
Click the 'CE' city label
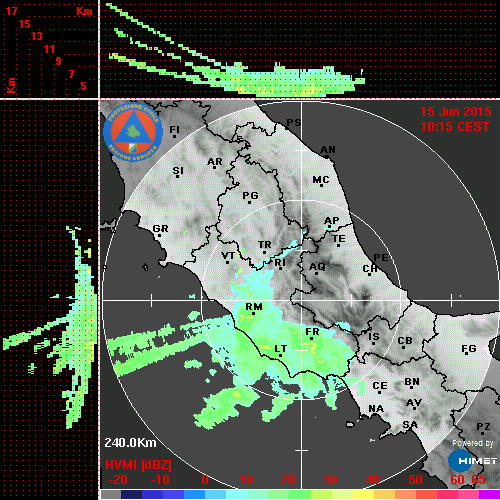[x=380, y=386]
